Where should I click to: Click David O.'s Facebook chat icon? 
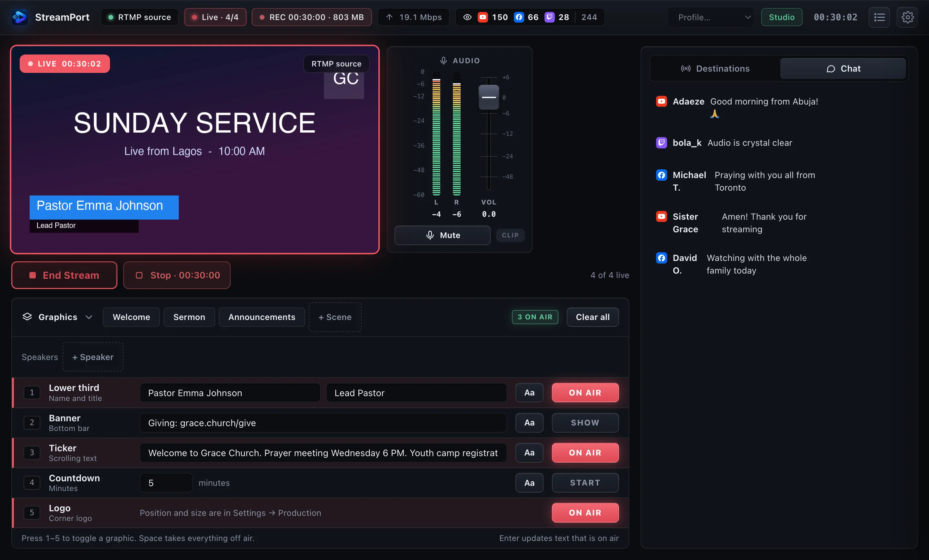coord(661,258)
